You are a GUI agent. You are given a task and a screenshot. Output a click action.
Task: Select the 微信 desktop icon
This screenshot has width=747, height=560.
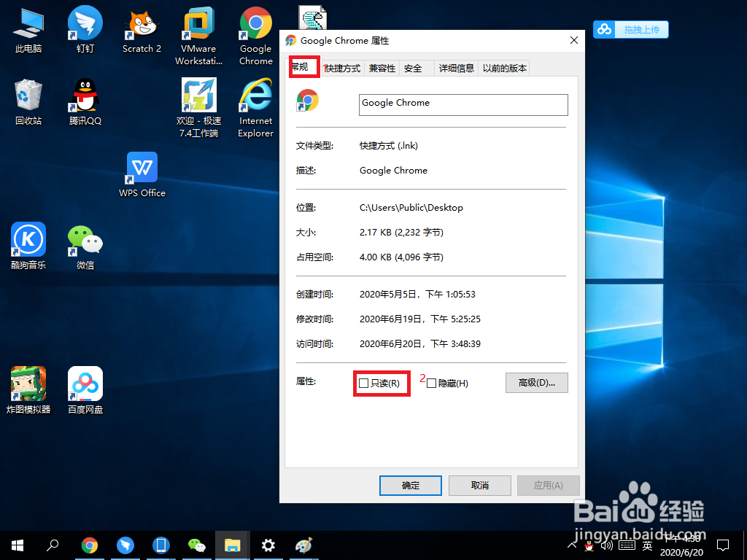(x=85, y=246)
